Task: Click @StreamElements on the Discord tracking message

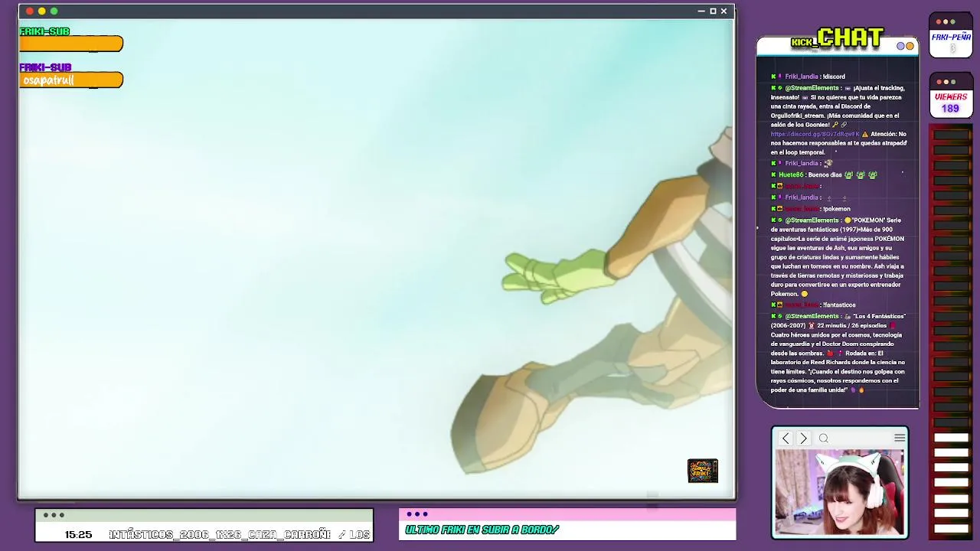Action: click(x=812, y=88)
